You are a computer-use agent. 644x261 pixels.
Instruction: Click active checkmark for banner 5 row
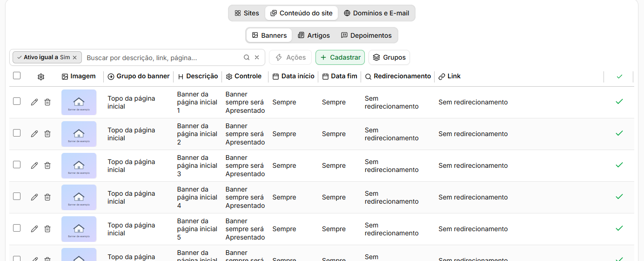[619, 228]
